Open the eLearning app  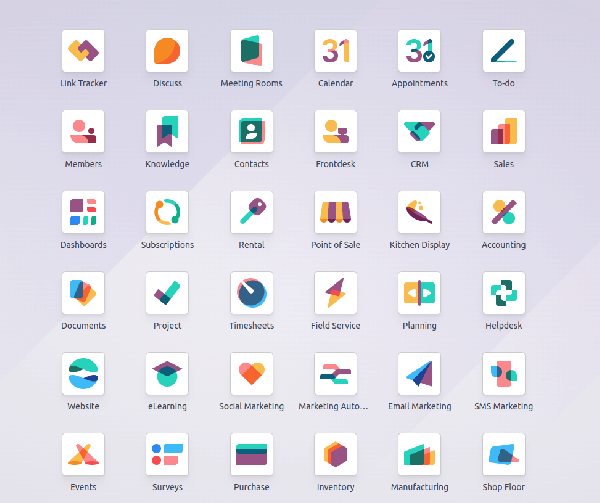(x=167, y=374)
